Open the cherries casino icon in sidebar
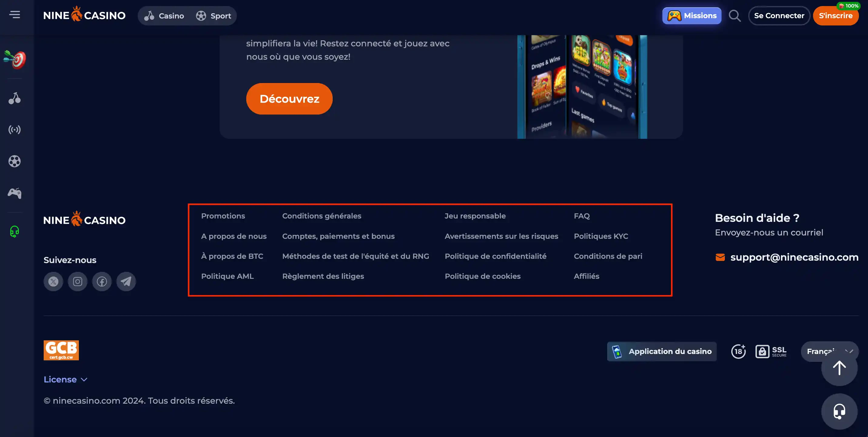The height and width of the screenshot is (437, 868). click(x=15, y=98)
